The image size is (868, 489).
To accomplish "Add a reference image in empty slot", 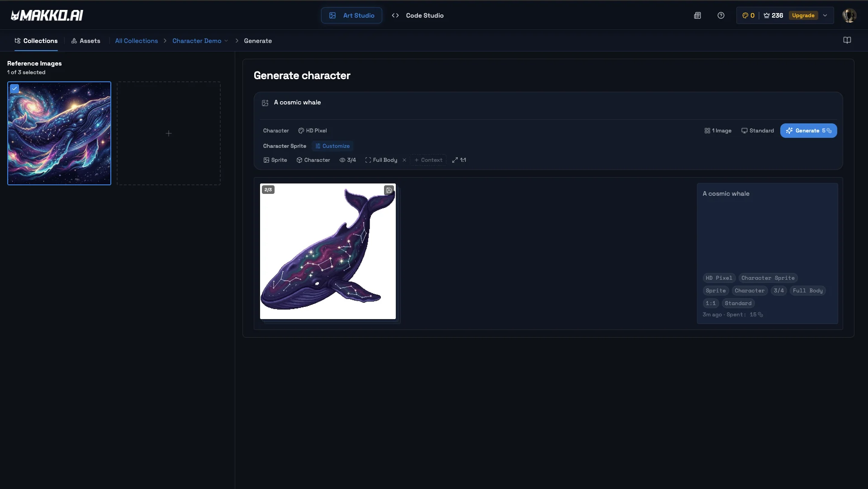I will click(x=168, y=133).
